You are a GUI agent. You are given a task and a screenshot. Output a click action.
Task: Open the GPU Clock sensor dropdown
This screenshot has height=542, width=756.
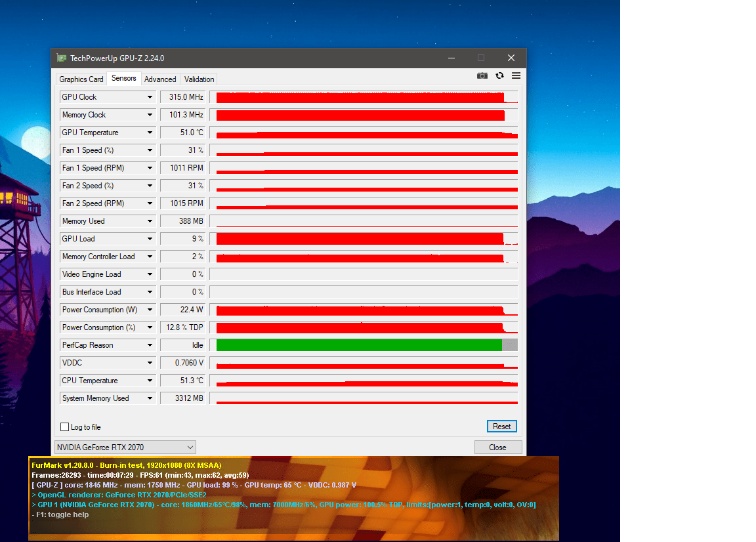pyautogui.click(x=150, y=97)
